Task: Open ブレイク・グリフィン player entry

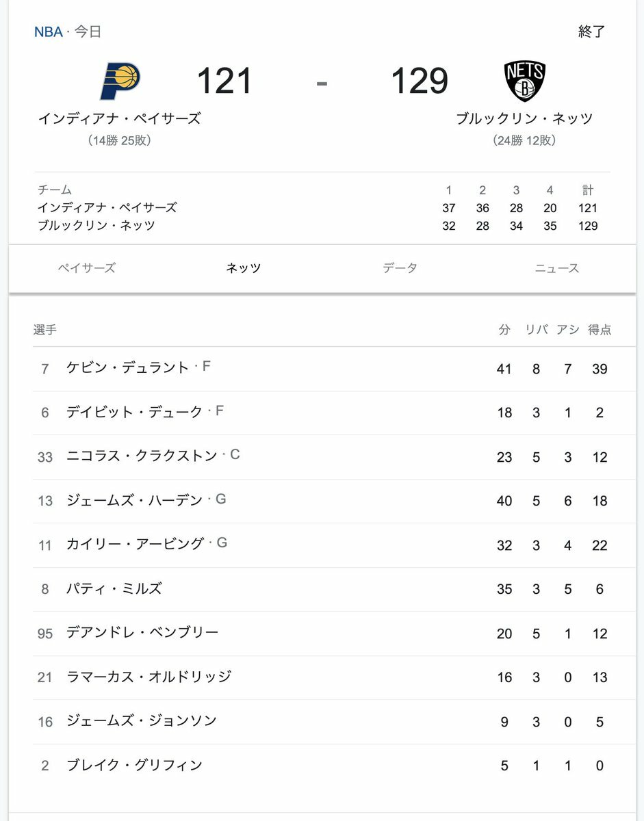Action: coord(334,766)
